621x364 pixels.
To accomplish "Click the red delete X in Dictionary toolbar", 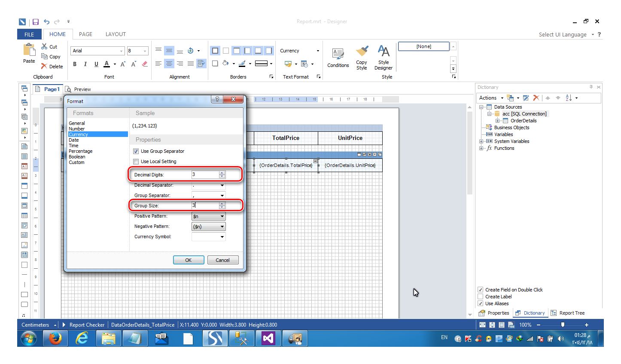I will click(x=536, y=98).
